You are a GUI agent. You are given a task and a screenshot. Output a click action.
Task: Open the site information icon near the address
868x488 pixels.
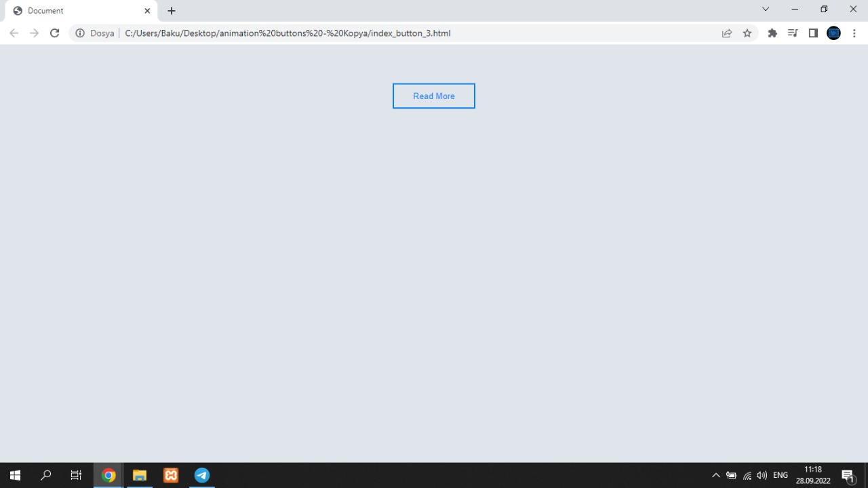coord(80,33)
